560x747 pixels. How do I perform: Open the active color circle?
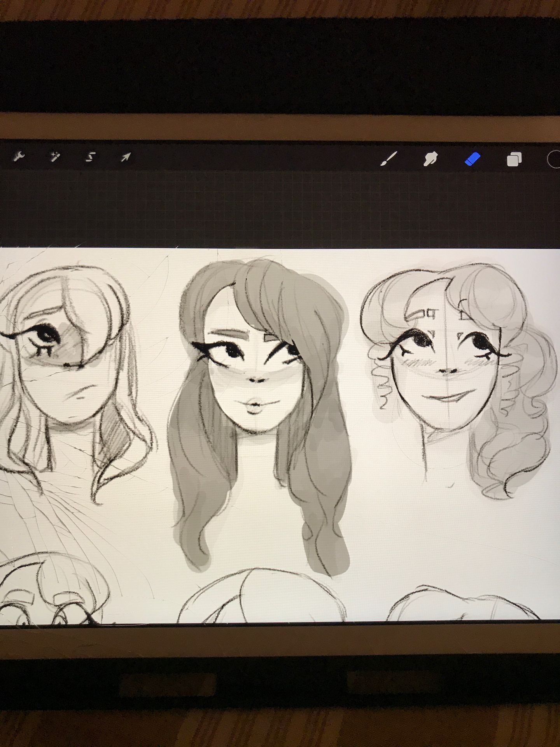coord(554,159)
